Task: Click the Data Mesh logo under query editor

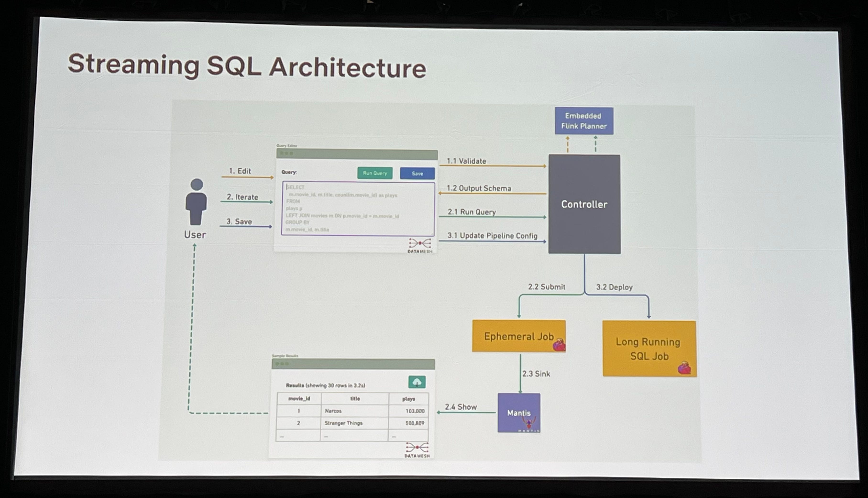Action: (420, 245)
